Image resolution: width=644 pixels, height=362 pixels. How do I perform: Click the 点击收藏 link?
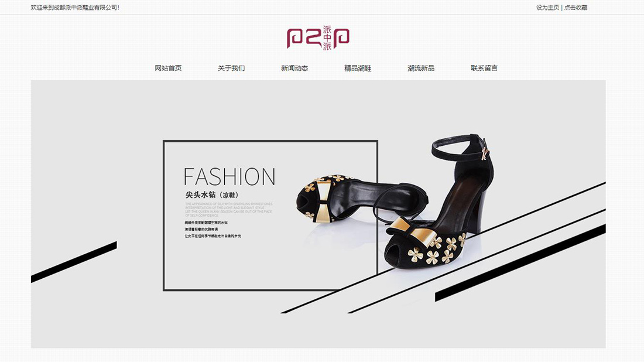click(576, 8)
